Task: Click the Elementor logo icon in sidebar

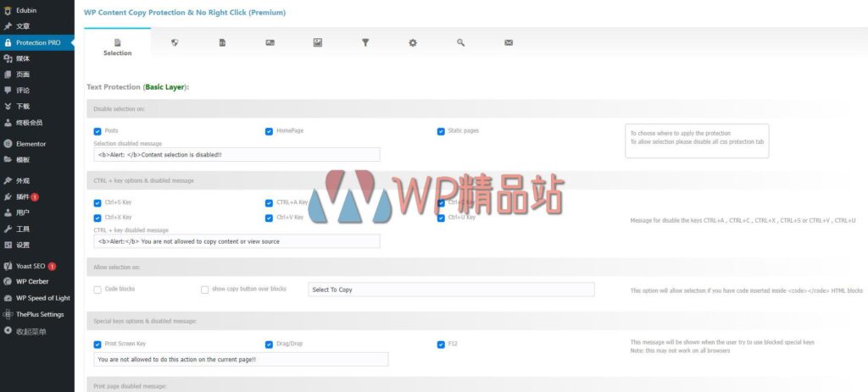Action: point(7,144)
